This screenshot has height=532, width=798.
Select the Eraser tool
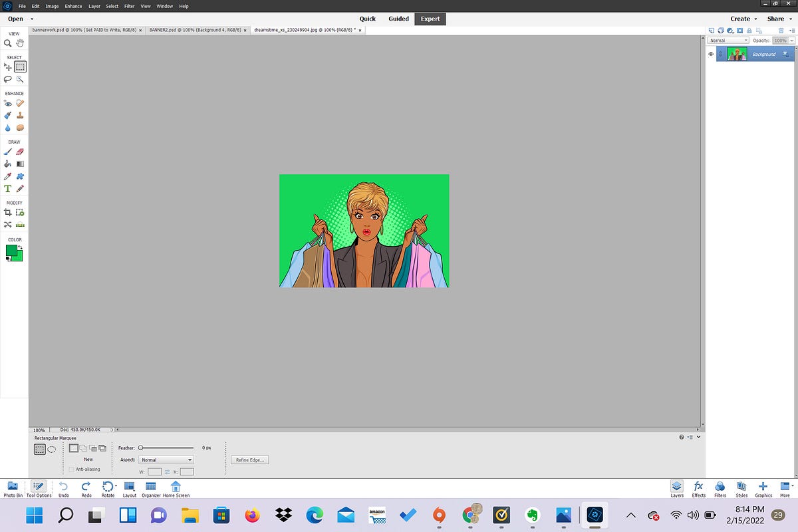pos(20,152)
